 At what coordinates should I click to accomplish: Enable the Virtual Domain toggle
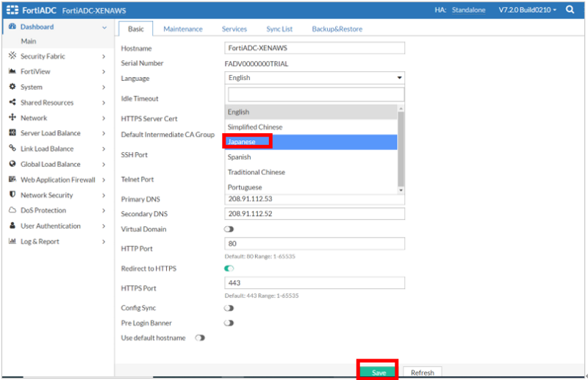pos(229,229)
